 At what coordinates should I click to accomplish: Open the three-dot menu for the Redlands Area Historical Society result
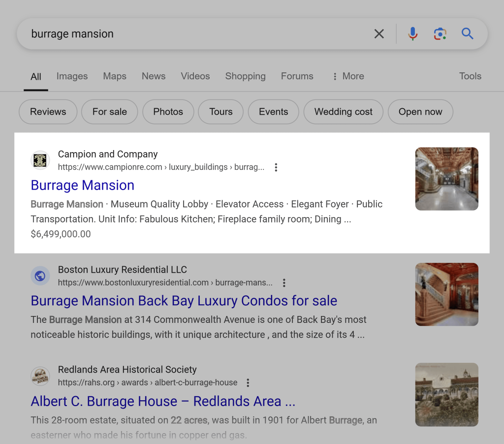tap(248, 382)
